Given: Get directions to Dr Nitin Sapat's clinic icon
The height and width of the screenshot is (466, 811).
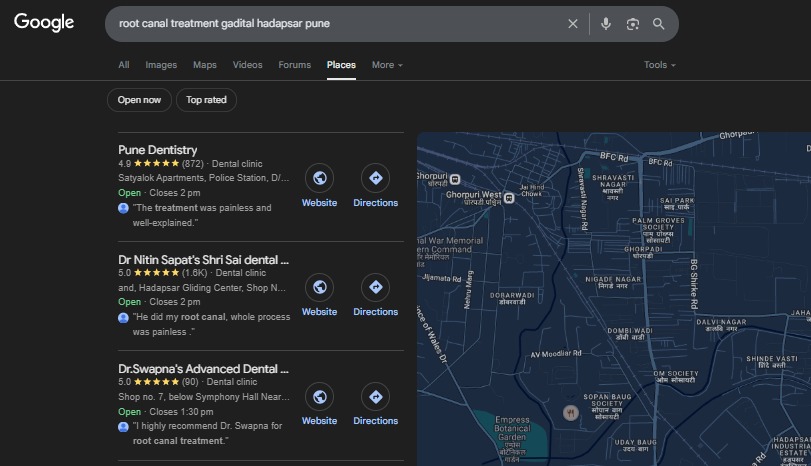Looking at the screenshot, I should pos(376,287).
